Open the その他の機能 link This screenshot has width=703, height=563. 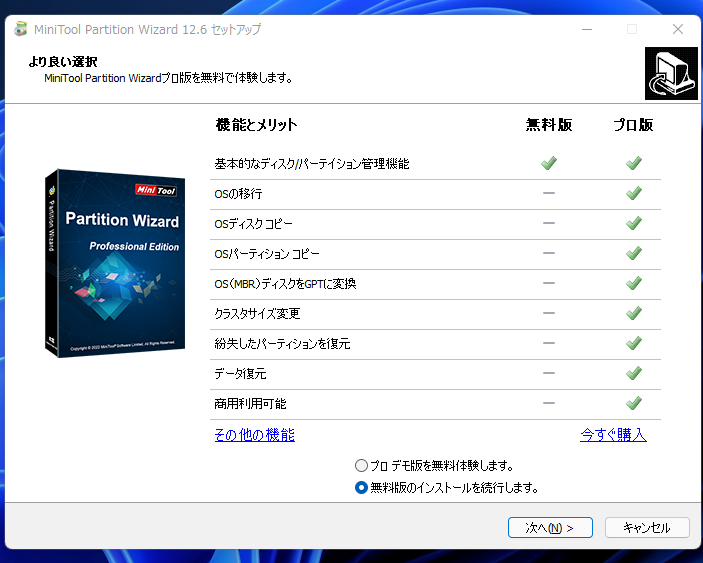[255, 434]
